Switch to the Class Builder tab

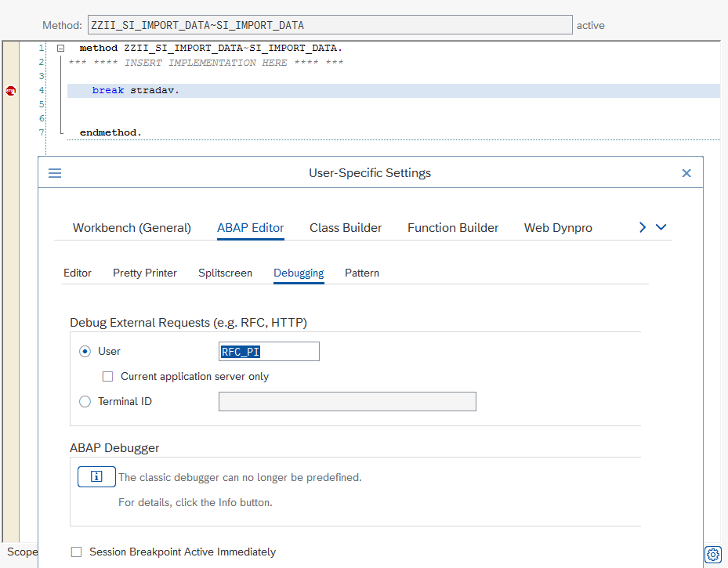346,228
